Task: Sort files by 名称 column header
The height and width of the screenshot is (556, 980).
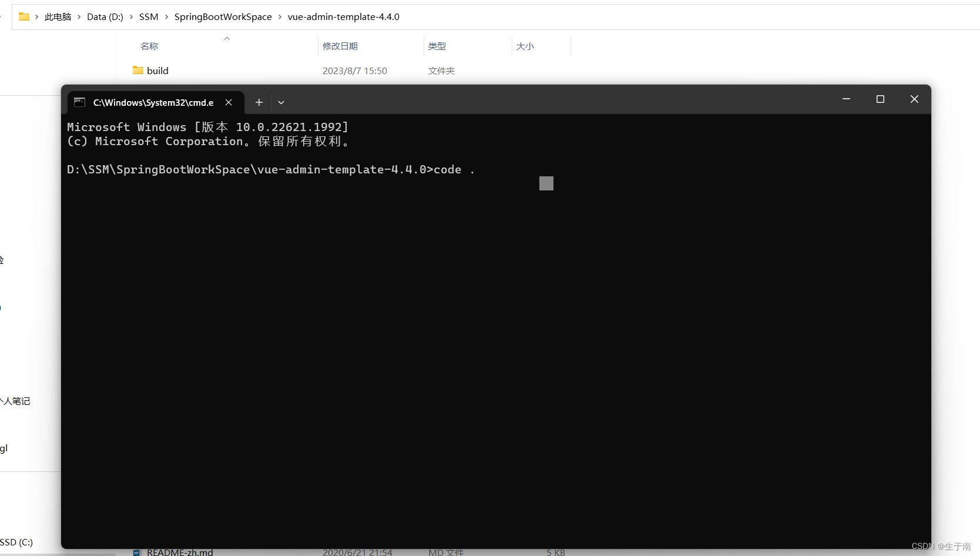Action: [149, 46]
